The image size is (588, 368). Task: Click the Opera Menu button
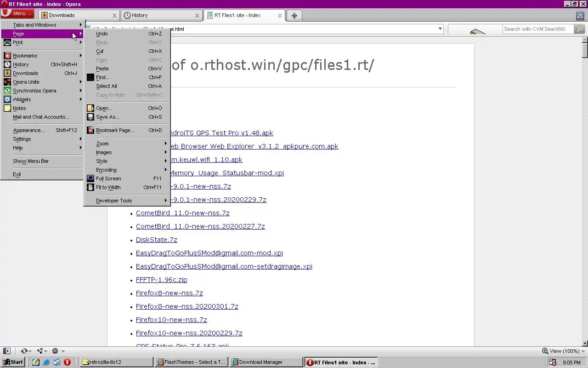[17, 14]
